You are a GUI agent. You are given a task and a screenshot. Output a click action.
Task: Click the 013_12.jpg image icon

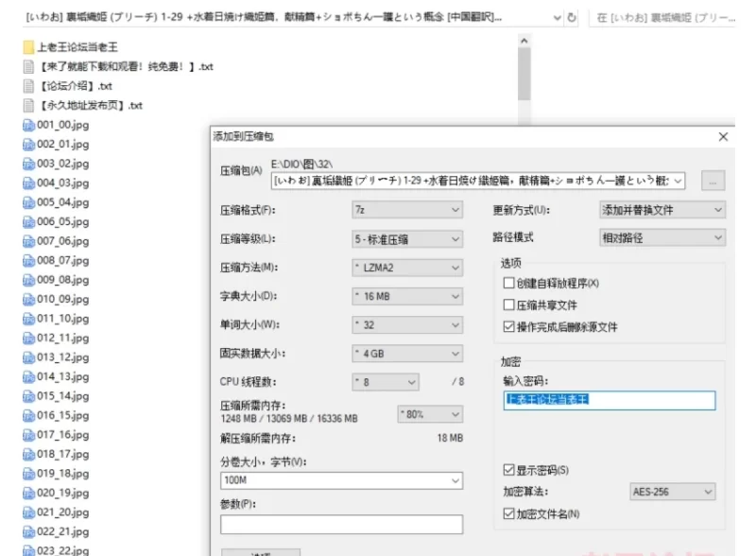click(x=28, y=357)
